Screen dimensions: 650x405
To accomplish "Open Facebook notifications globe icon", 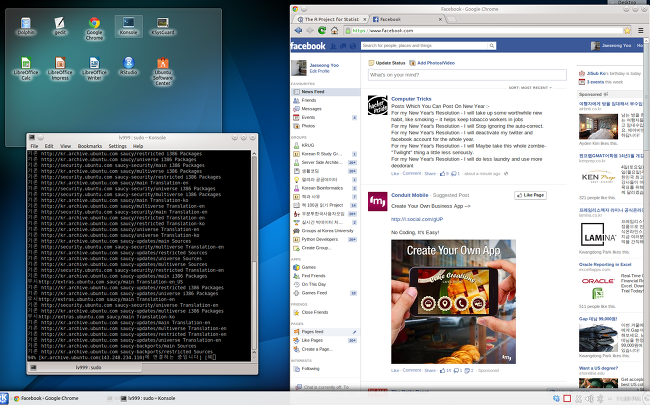I will coord(353,46).
